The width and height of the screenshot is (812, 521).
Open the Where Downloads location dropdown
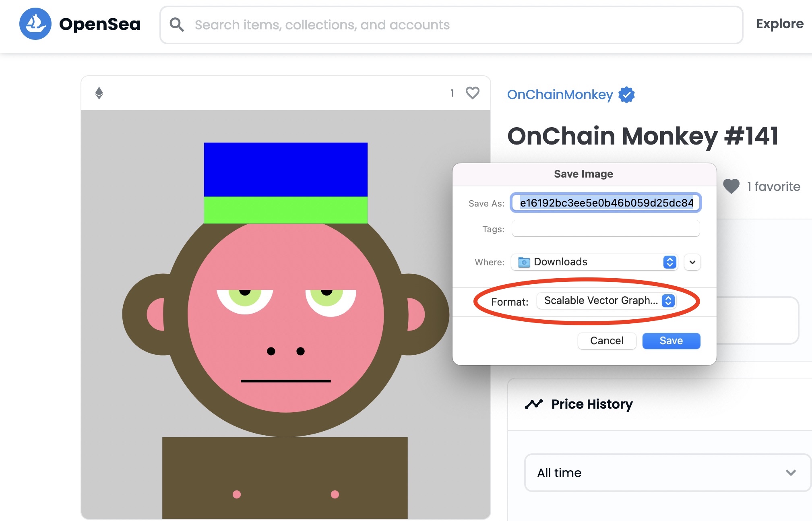click(x=594, y=262)
